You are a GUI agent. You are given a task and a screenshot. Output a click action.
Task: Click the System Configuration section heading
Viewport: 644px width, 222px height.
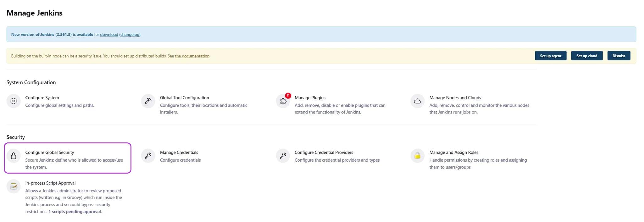(x=31, y=82)
